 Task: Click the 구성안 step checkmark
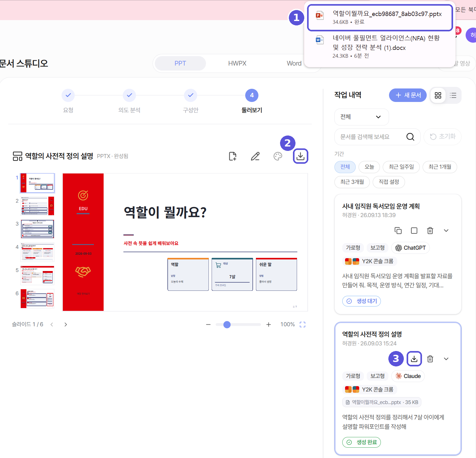[x=191, y=95]
